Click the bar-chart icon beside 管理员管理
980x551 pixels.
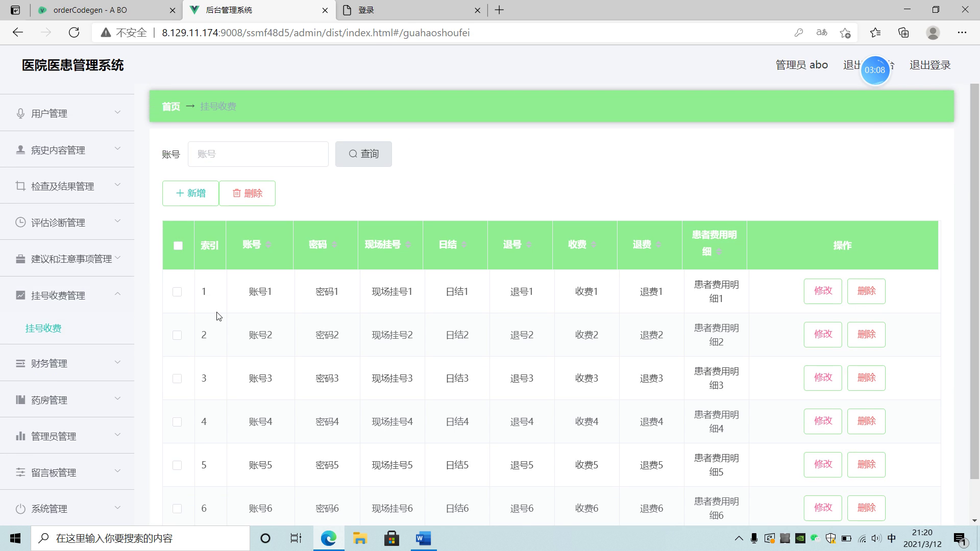[x=20, y=436]
